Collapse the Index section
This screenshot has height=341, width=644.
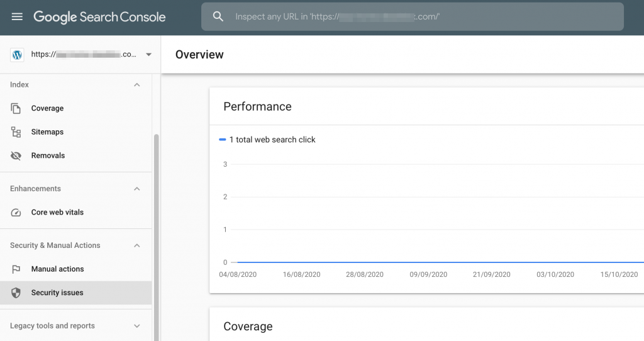coord(137,85)
